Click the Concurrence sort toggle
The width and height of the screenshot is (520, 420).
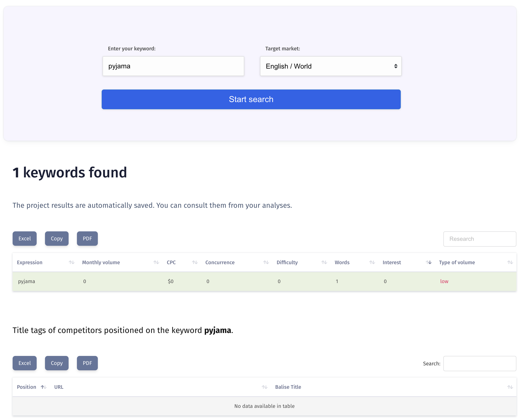coord(266,262)
